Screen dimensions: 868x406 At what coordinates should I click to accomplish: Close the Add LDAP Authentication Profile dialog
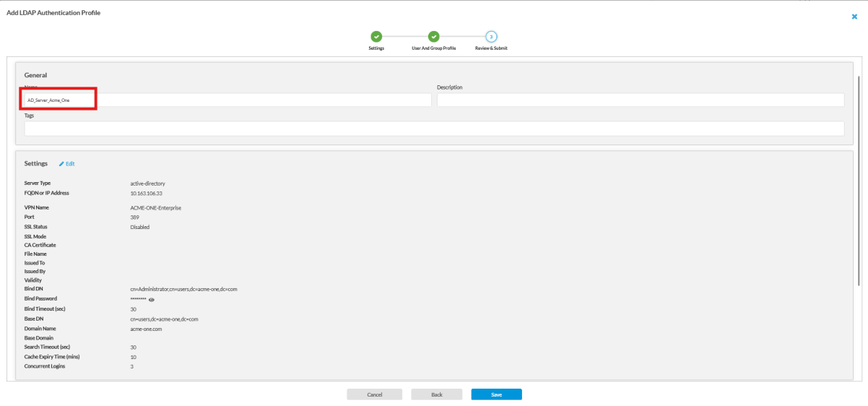[x=854, y=16]
